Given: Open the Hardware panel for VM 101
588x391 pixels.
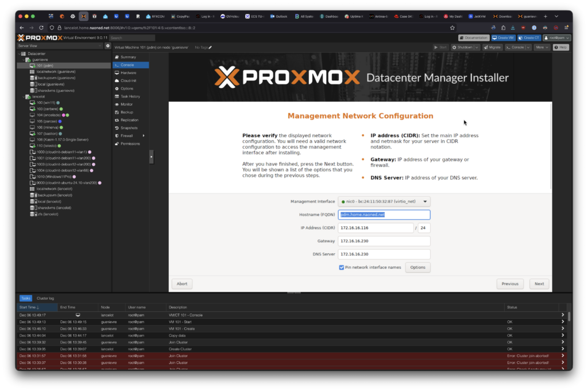Looking at the screenshot, I should click(x=128, y=73).
